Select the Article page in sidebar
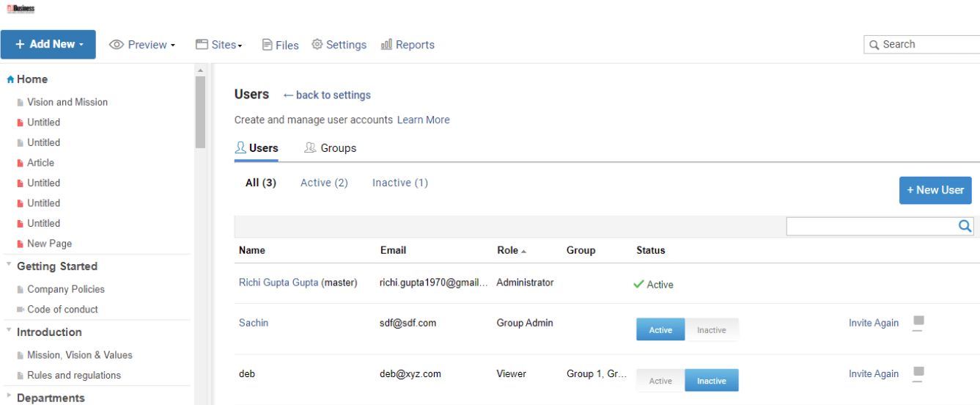The height and width of the screenshot is (405, 980). [x=40, y=163]
